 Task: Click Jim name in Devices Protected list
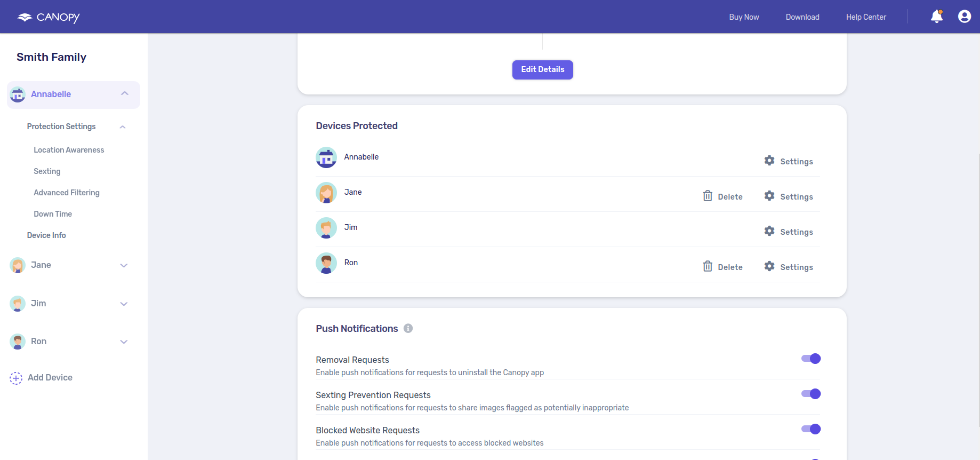(351, 227)
